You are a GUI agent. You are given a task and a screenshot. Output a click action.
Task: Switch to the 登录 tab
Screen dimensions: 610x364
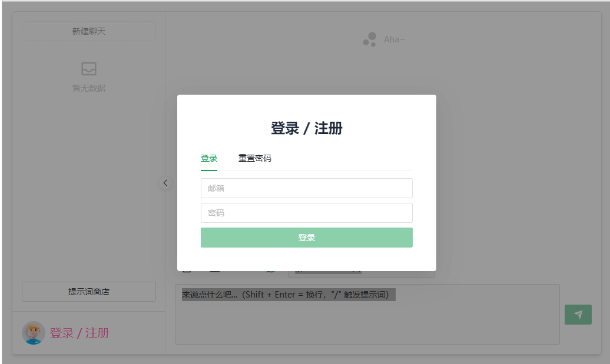[x=209, y=158]
